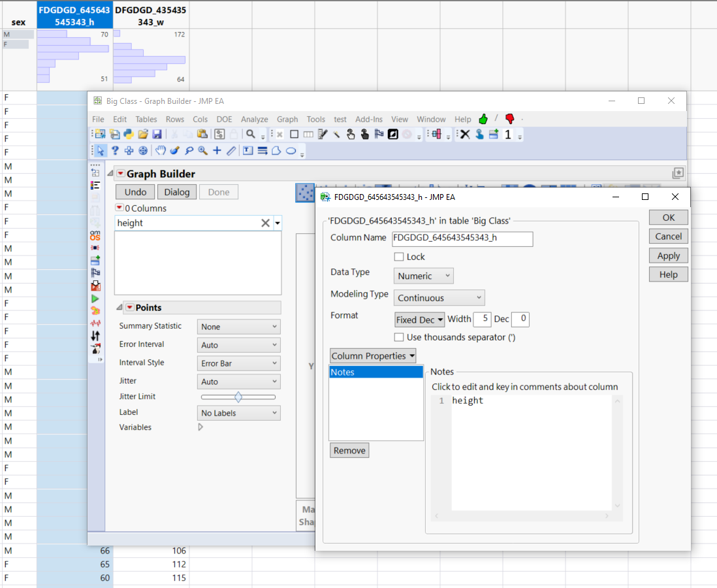Select the annotate text tool

[247, 150]
